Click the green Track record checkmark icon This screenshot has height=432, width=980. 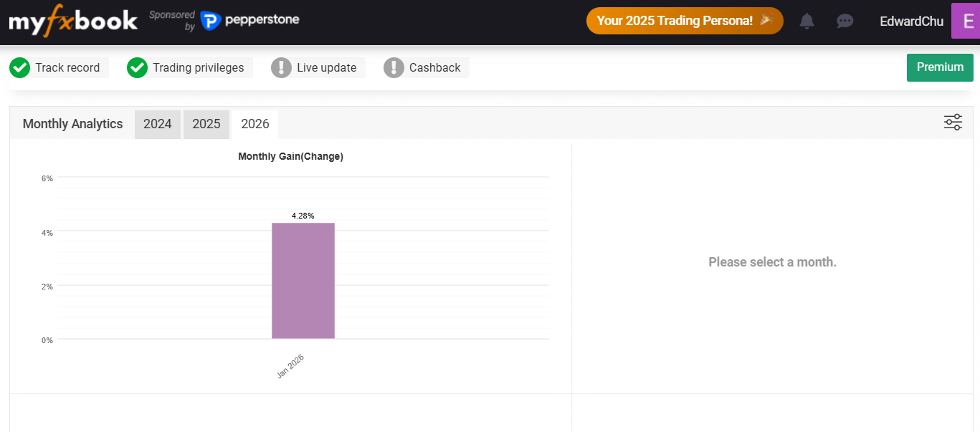coord(19,67)
